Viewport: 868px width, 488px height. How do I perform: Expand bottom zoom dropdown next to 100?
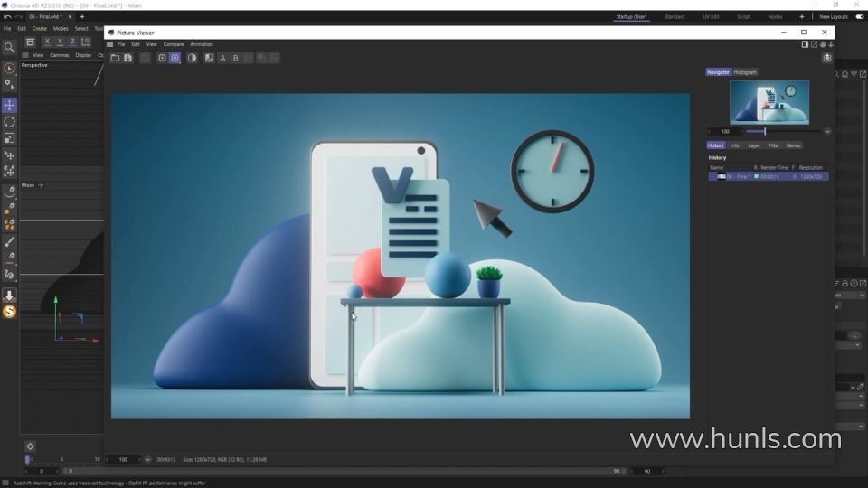pos(147,459)
